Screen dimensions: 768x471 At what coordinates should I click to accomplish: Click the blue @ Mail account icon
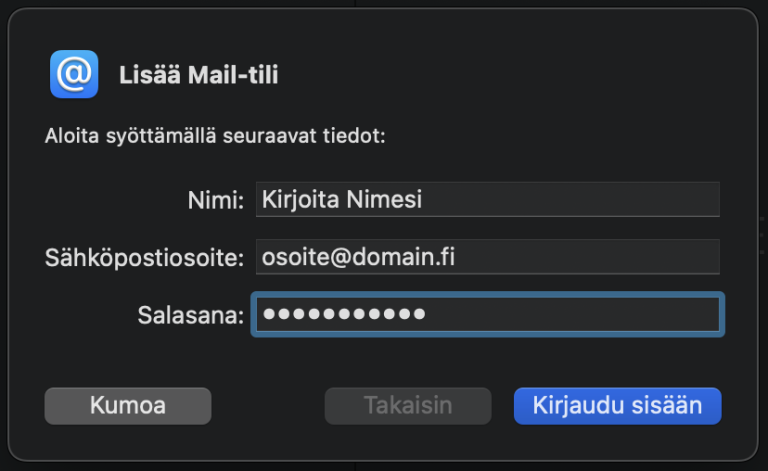[x=74, y=74]
